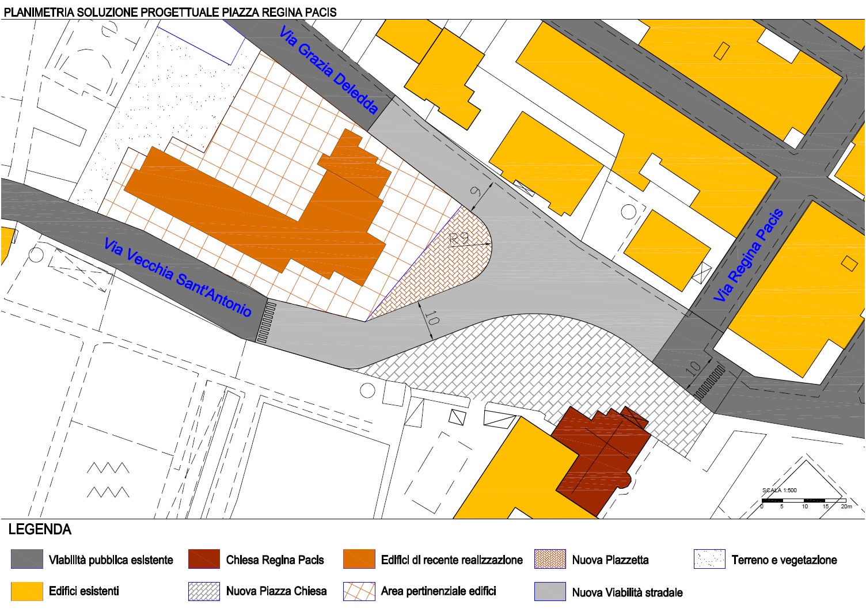Select the yellow Edifici esistenti legend swatch
Screen dimensions: 866x616
coord(27,591)
